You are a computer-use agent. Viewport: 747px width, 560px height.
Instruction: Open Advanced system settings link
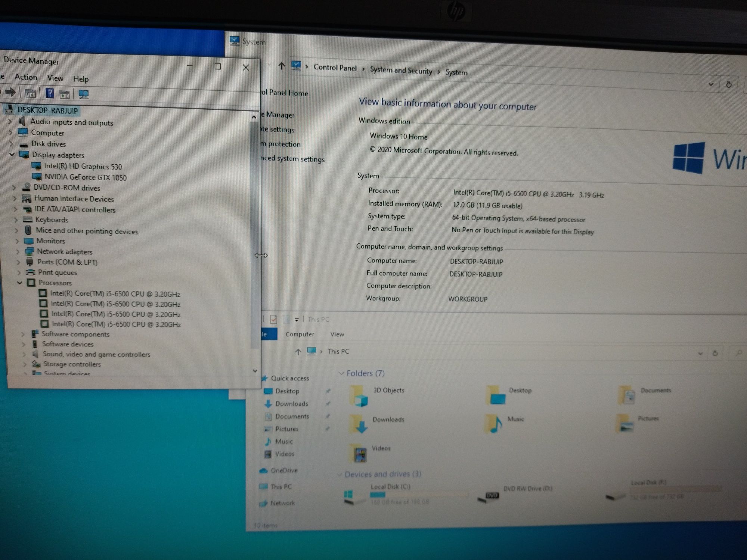coord(293,159)
